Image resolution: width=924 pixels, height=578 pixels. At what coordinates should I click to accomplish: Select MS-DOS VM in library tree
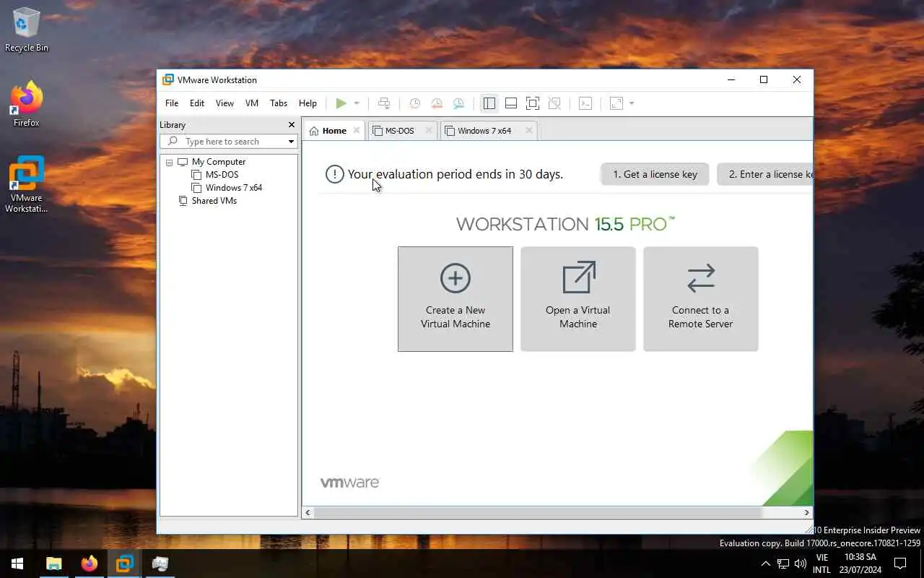tap(222, 175)
